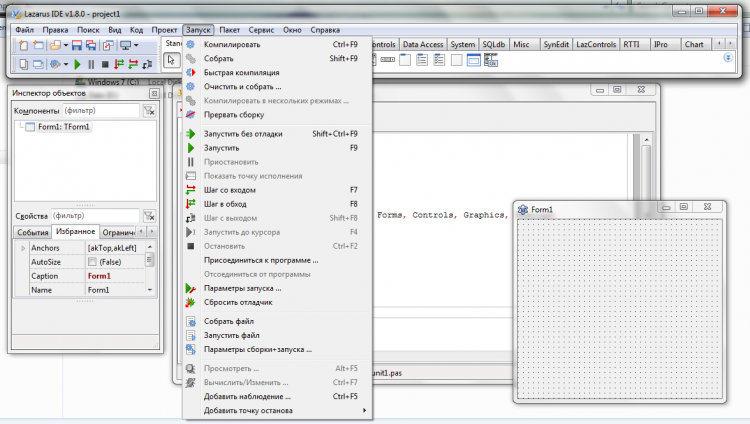Pick the TScrollBar component in palette
This screenshot has width=750, height=424.
tap(387, 60)
